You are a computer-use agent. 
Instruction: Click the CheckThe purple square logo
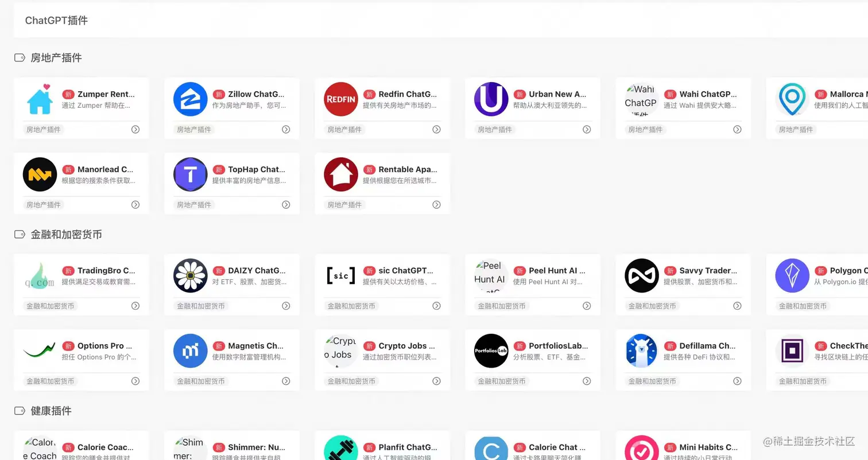[792, 351]
